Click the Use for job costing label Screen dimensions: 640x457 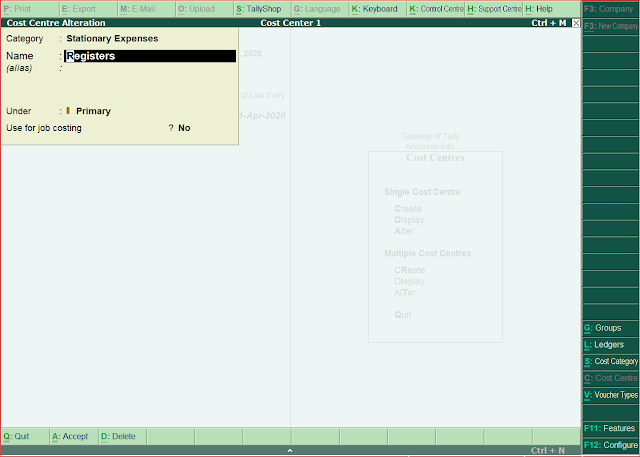click(x=44, y=128)
